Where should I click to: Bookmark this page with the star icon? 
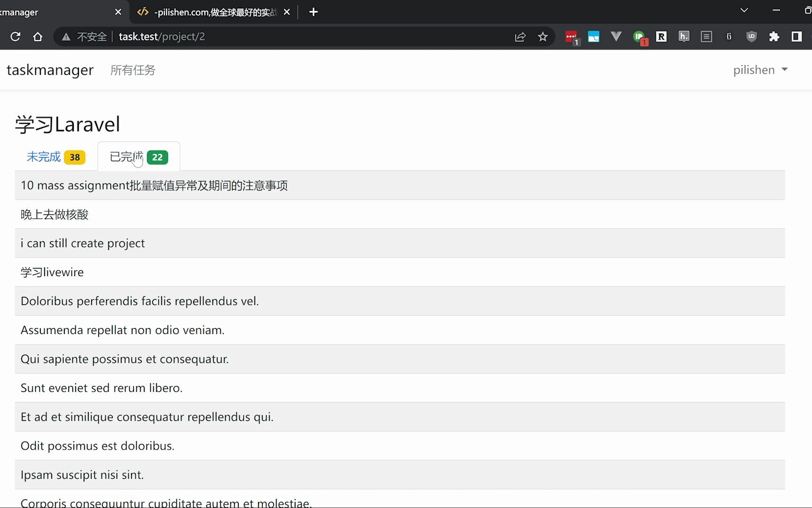[x=543, y=37]
